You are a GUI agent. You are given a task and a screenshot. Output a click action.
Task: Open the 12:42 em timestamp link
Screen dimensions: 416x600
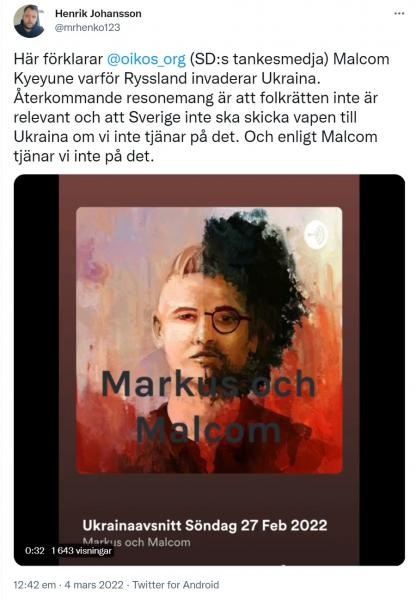click(x=35, y=585)
